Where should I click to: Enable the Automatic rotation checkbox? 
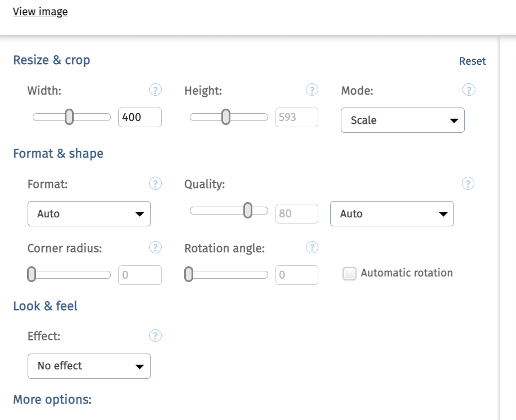pyautogui.click(x=350, y=274)
